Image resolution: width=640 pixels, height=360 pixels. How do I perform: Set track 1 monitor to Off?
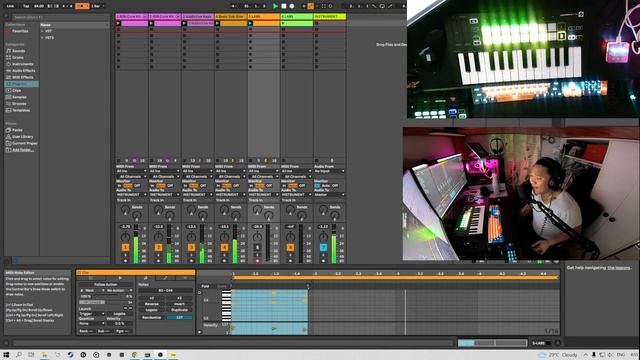coord(138,186)
